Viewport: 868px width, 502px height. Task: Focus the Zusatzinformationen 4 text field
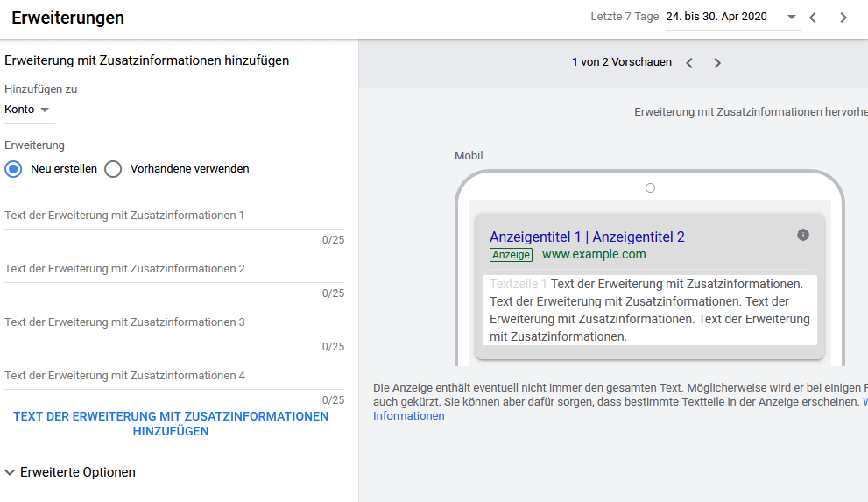174,376
